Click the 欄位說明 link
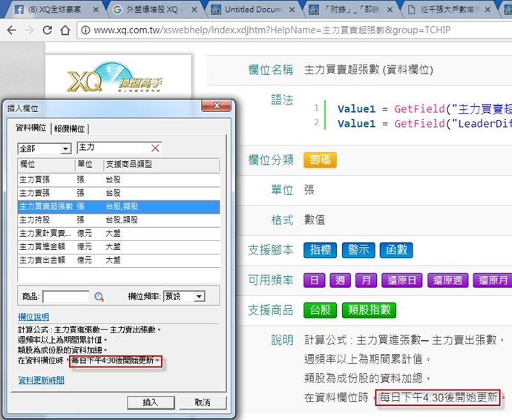The image size is (512, 420). pos(33,317)
